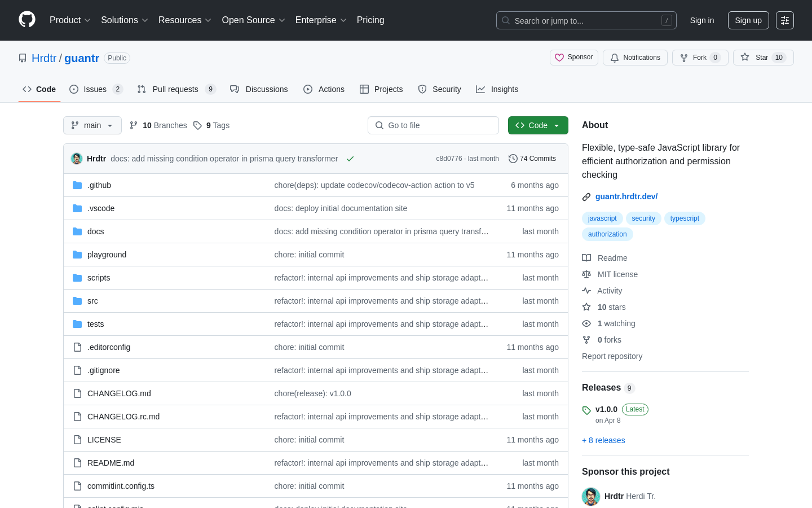Screen dimensions: 812x508
Task: Click the docs folder icon
Action: (77, 231)
